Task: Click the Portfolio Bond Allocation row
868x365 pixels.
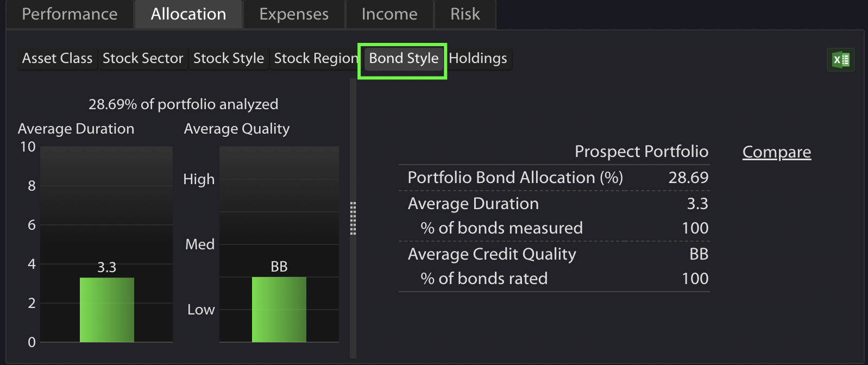Action: (554, 178)
